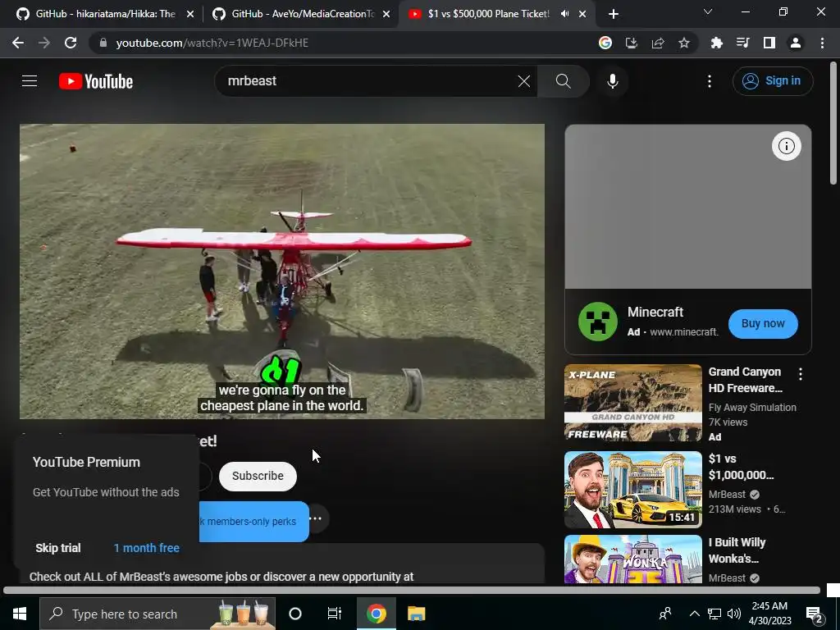Open $1 vs $1,000,000 video thumbnail
840x630 pixels.
tap(632, 490)
